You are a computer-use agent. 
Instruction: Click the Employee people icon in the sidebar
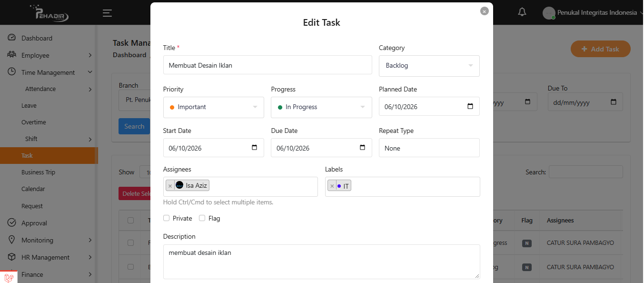click(x=12, y=55)
